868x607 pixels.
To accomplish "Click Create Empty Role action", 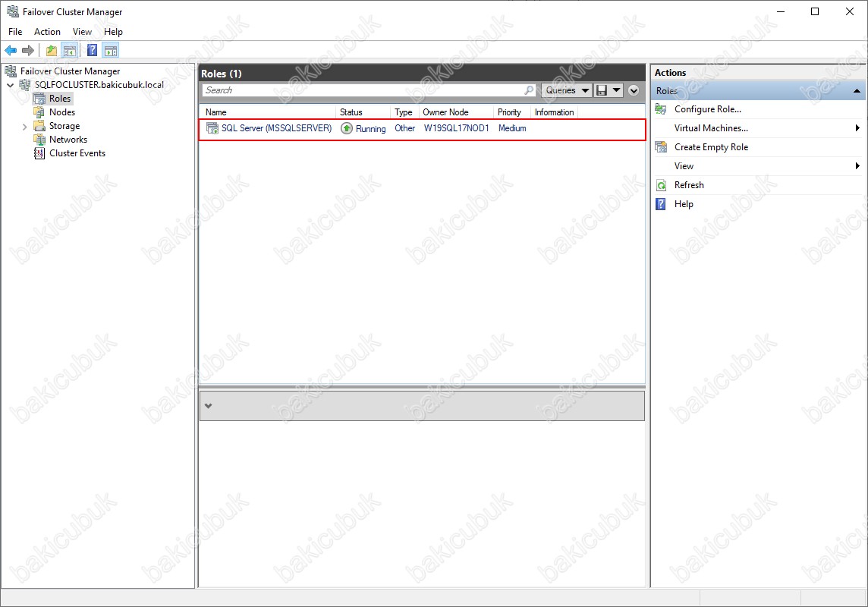I will (x=711, y=146).
